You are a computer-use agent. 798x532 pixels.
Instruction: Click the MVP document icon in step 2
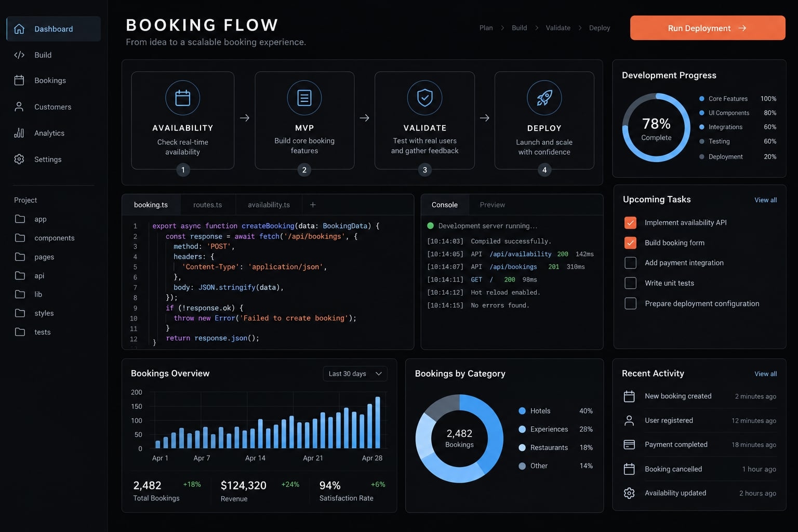304,98
